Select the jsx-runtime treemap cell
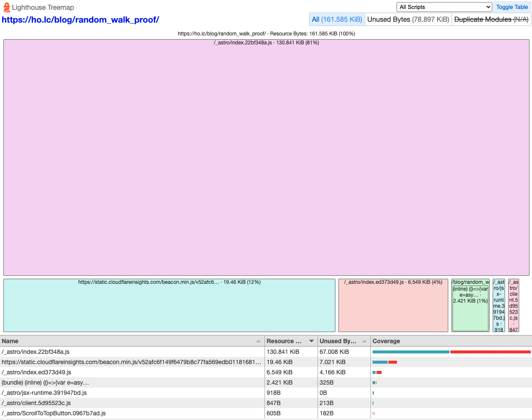 point(499,305)
